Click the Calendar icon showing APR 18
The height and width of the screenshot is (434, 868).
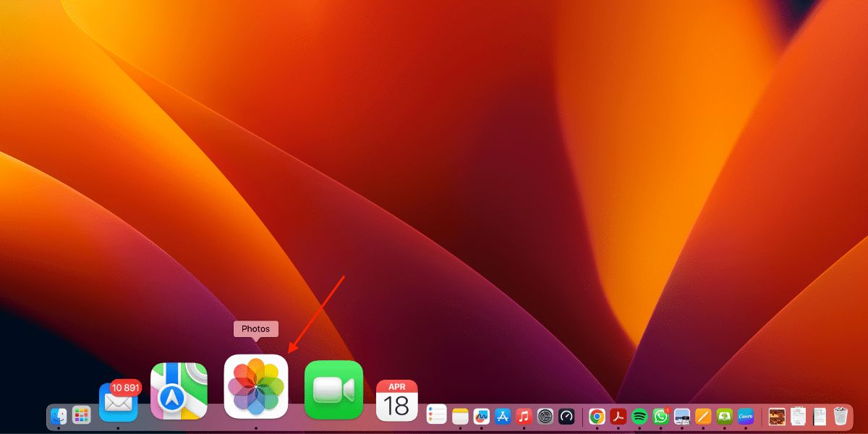pos(396,401)
